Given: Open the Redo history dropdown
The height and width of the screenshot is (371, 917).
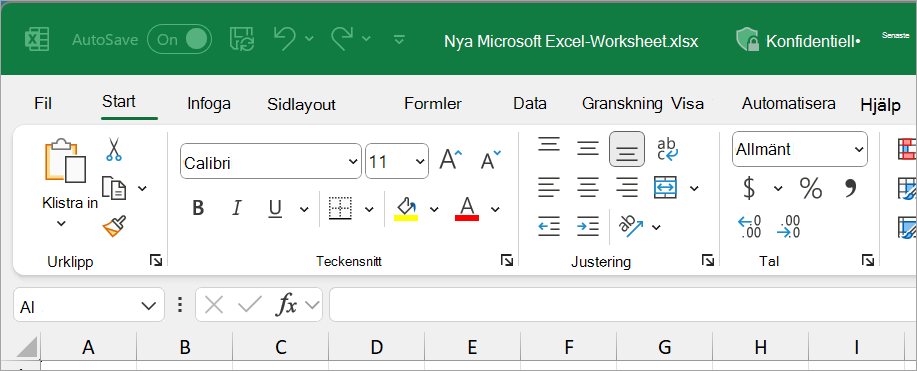Looking at the screenshot, I should (x=366, y=39).
